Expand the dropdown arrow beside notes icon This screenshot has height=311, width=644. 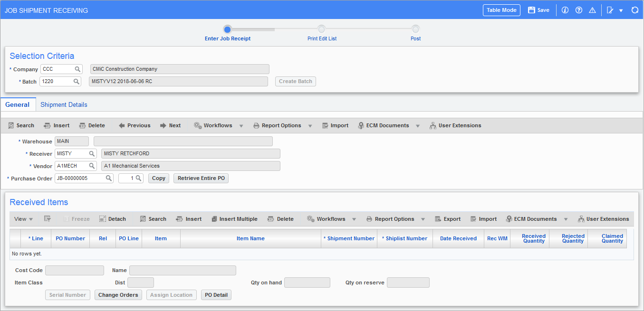pos(621,10)
